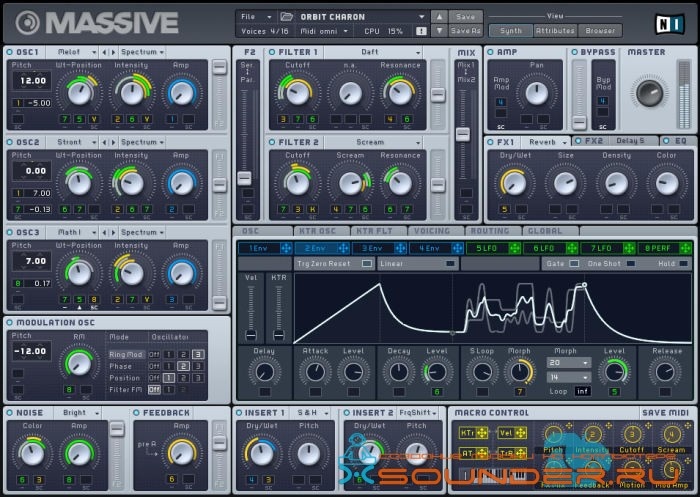Click the OSC1 pitch value field 12.00
Image resolution: width=700 pixels, height=497 pixels.
(x=32, y=81)
